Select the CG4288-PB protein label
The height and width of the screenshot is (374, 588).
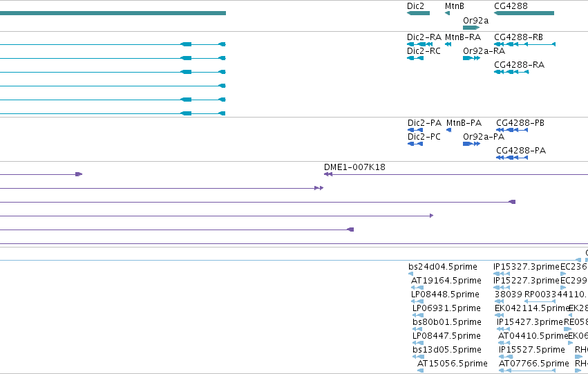point(520,123)
